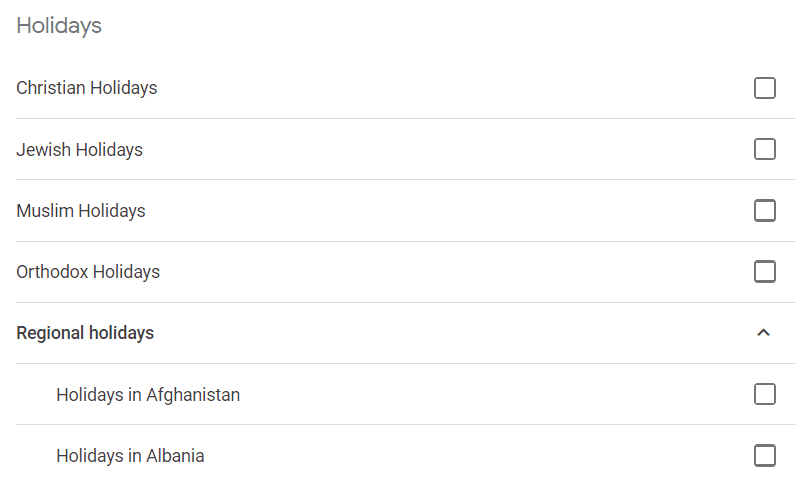Click the word Albania in the list
809x484 pixels.
tap(175, 456)
